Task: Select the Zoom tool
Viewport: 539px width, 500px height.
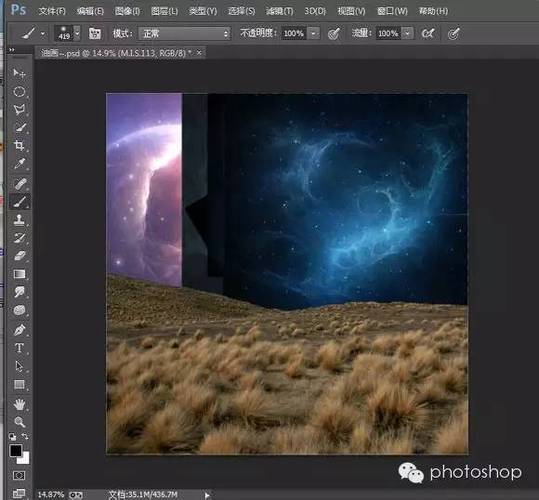Action: (x=19, y=421)
